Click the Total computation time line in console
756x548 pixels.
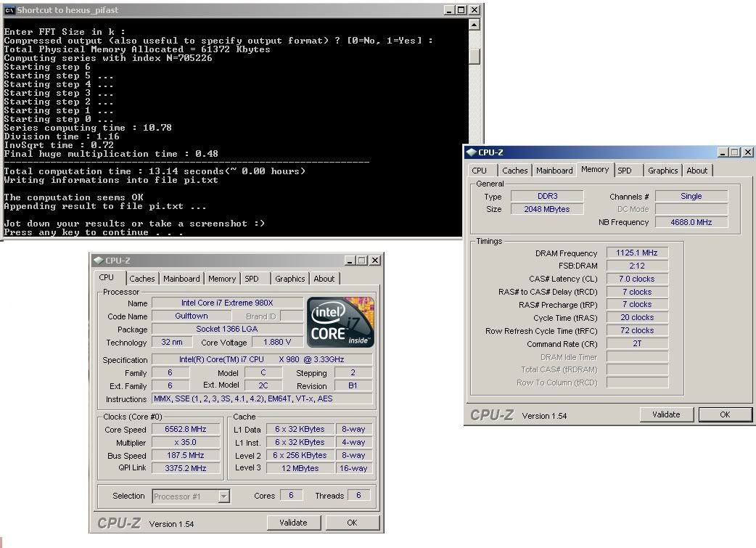coord(155,171)
